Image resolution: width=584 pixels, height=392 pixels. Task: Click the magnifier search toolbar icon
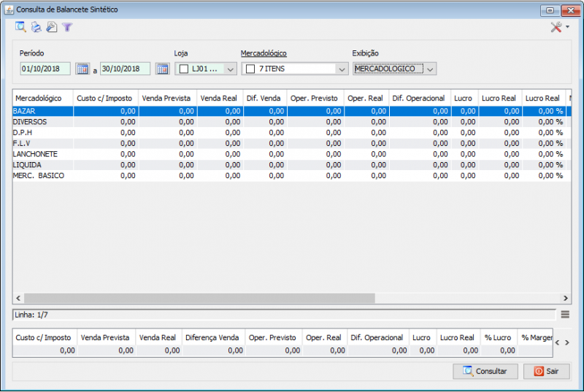20,27
